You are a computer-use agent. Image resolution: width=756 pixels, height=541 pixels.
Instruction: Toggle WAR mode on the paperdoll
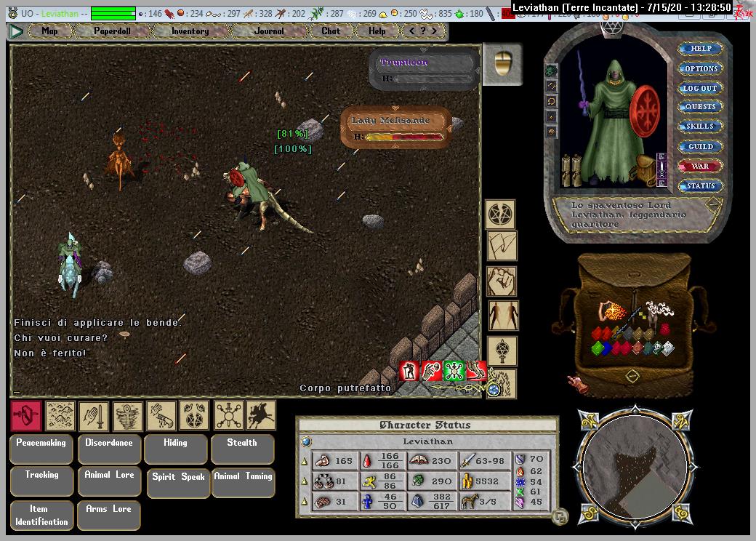pyautogui.click(x=699, y=167)
